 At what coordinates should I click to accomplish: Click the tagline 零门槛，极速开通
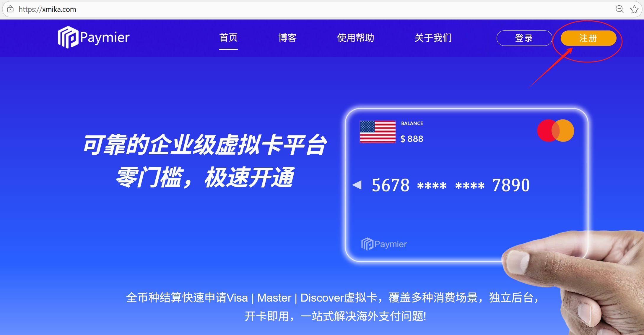coord(205,177)
